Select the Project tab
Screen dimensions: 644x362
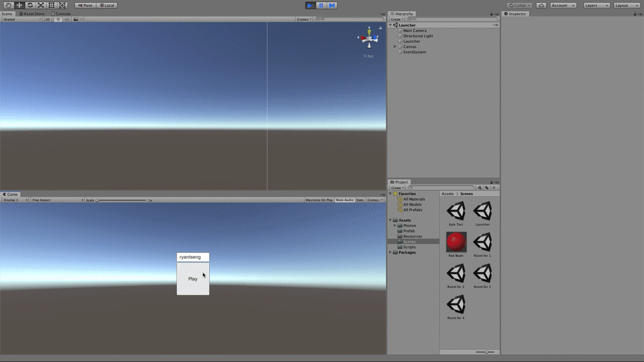[399, 182]
